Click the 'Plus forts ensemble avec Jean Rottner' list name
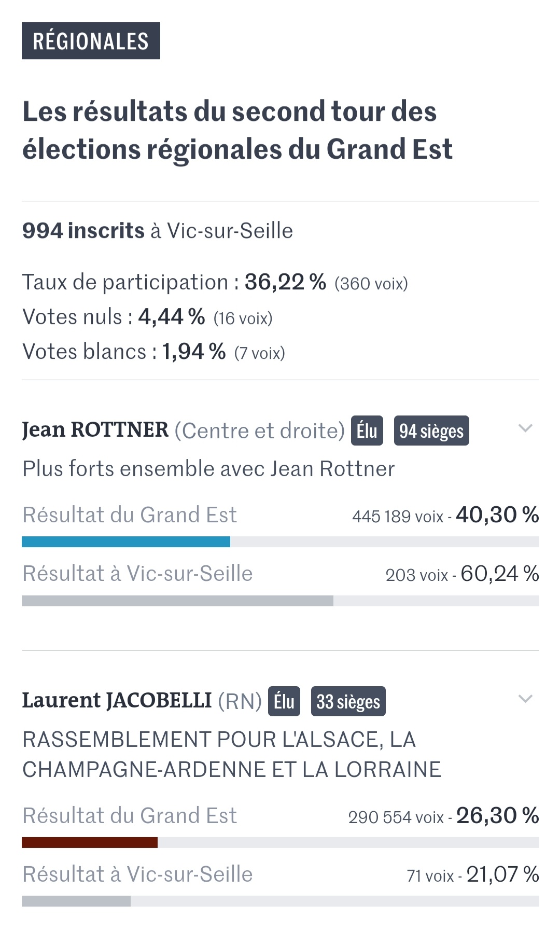 [208, 469]
